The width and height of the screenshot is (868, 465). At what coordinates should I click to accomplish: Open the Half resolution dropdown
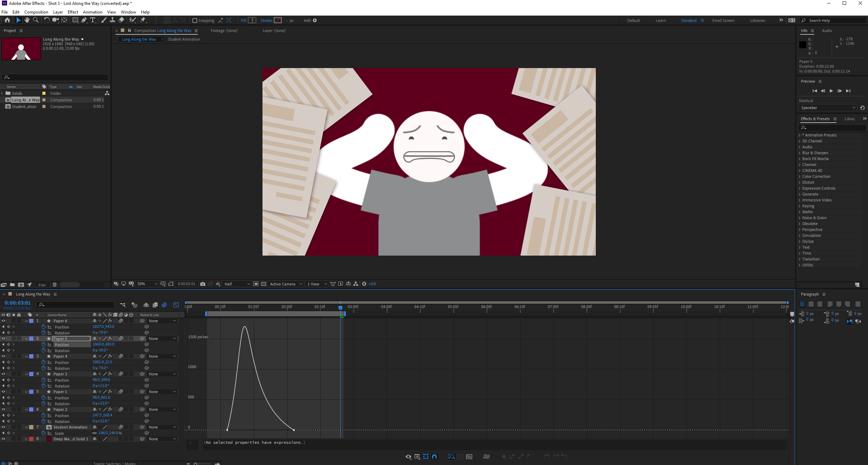tap(237, 284)
